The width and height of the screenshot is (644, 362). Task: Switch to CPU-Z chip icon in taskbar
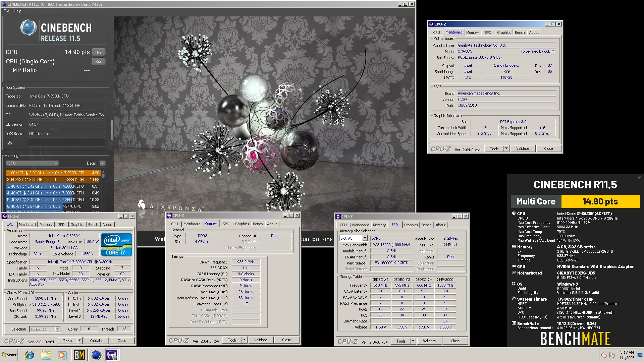tap(112, 355)
